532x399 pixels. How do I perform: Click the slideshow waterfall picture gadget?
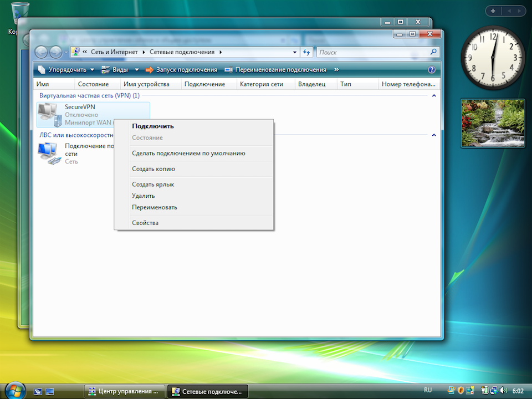[493, 123]
